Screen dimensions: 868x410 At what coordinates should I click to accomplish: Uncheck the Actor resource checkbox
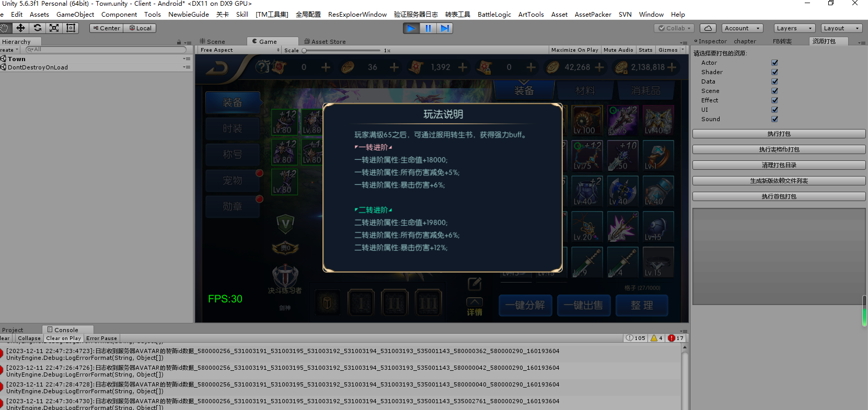[x=774, y=63]
